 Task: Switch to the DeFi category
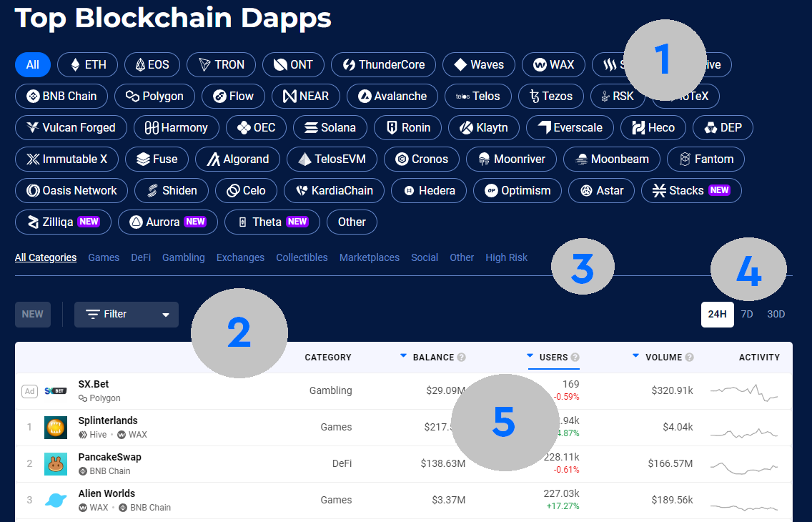141,257
